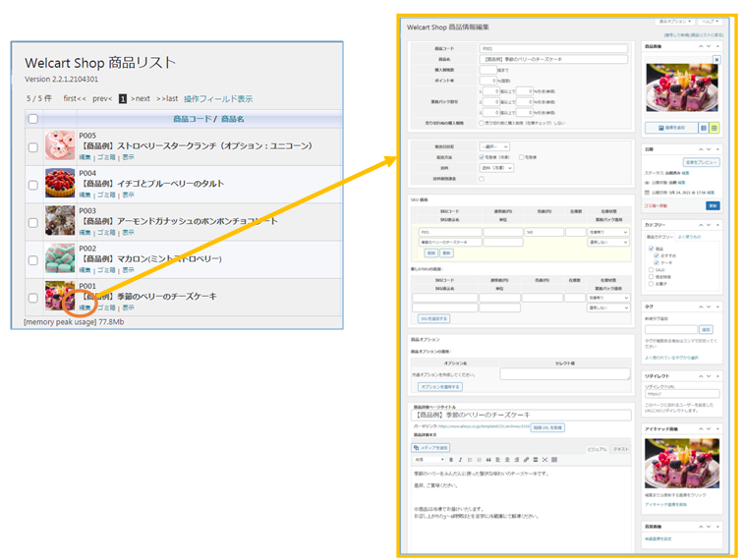The width and height of the screenshot is (744, 560).
Task: Click the yellow grid view icon under product image
Action: pyautogui.click(x=715, y=128)
